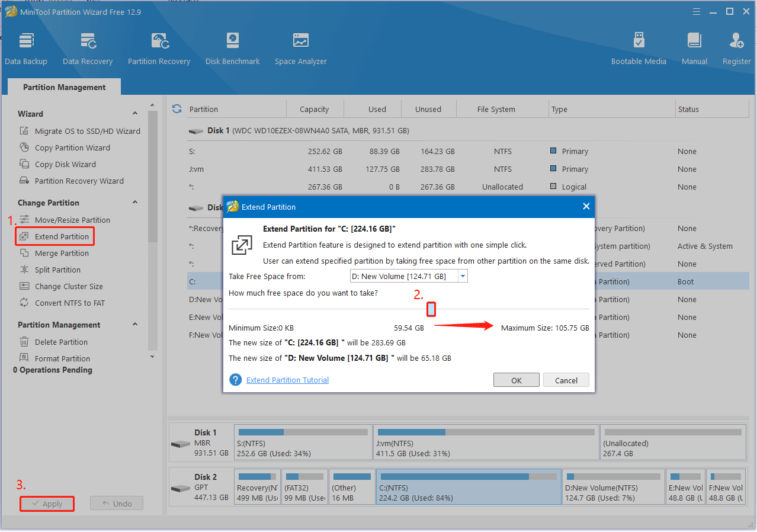757x532 pixels.
Task: Select D:New Volume block in disk map
Action: pyautogui.click(x=613, y=486)
